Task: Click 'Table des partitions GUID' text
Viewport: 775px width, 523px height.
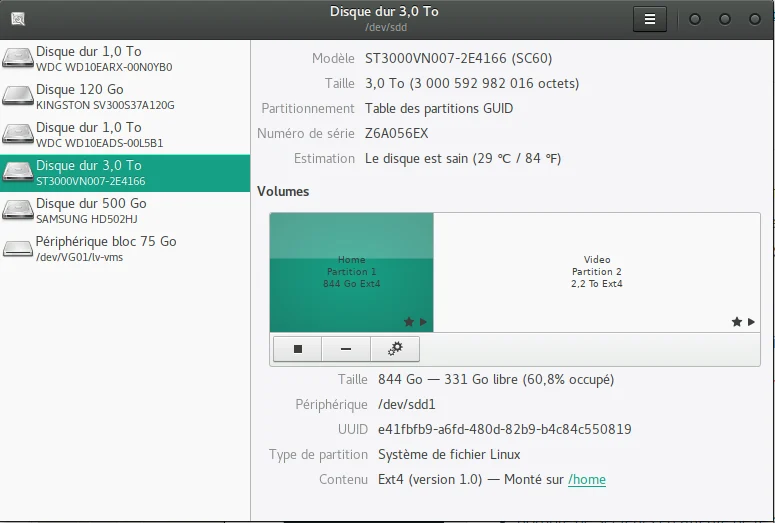Action: point(439,108)
